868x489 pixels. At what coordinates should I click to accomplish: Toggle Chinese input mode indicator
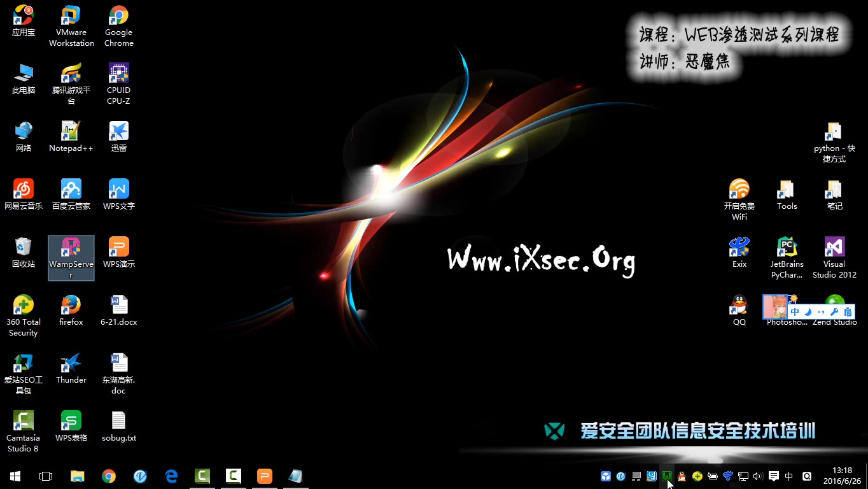click(788, 476)
